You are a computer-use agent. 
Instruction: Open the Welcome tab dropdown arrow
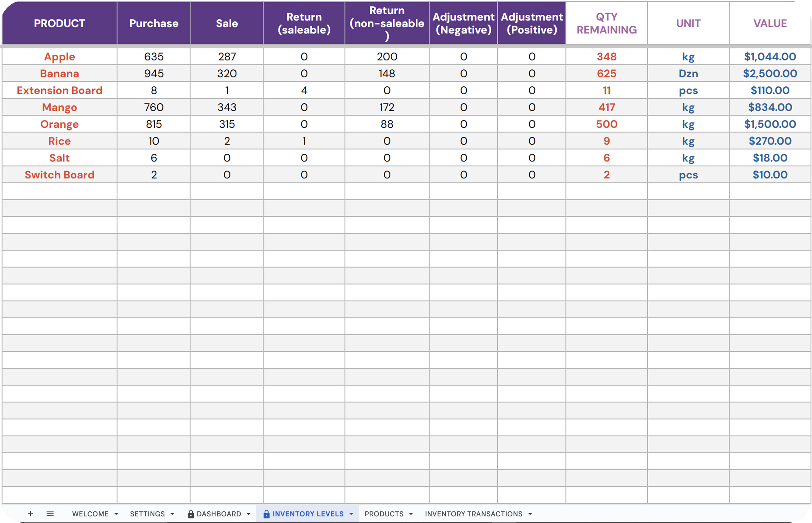coord(116,514)
